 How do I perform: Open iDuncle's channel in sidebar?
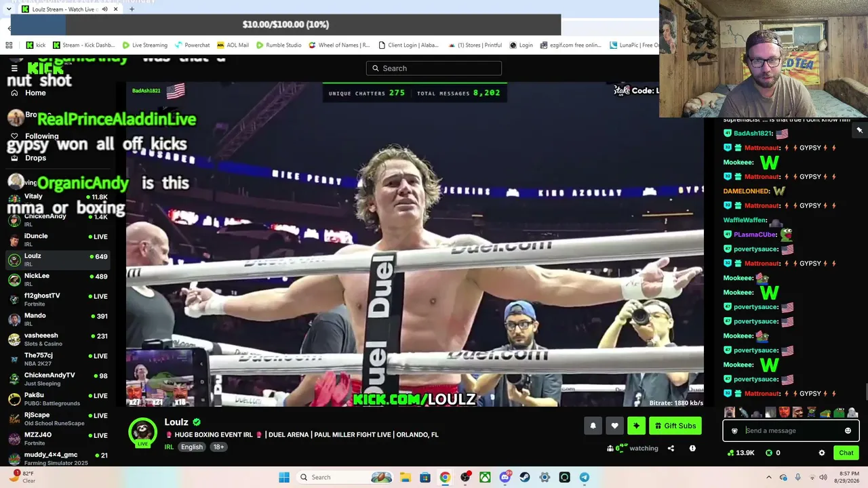pos(58,240)
